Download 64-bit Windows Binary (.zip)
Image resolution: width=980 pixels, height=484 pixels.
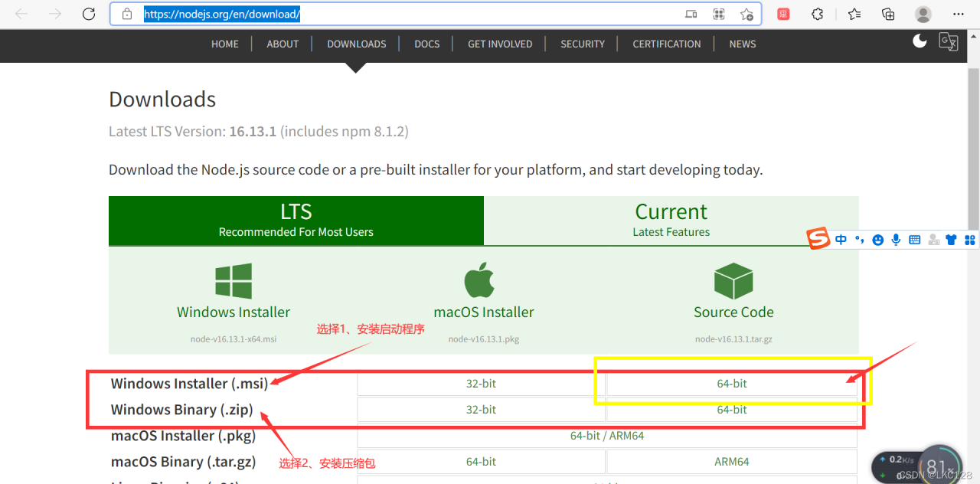click(x=732, y=410)
